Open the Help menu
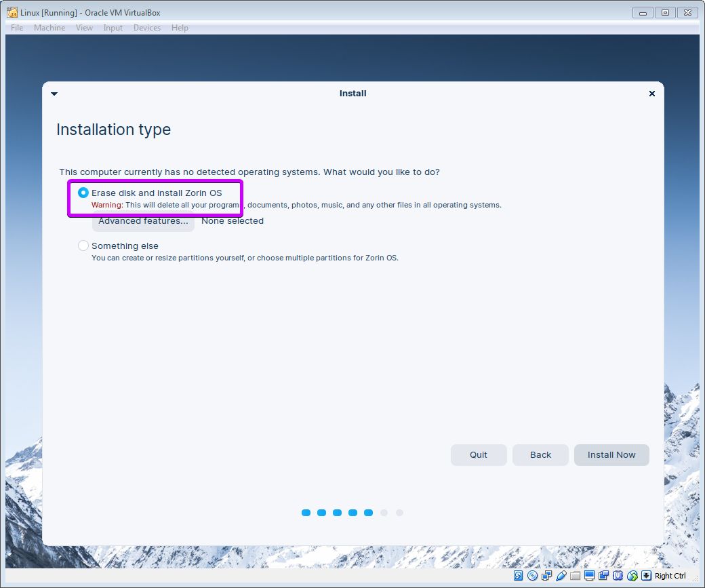Image resolution: width=705 pixels, height=588 pixels. tap(180, 27)
